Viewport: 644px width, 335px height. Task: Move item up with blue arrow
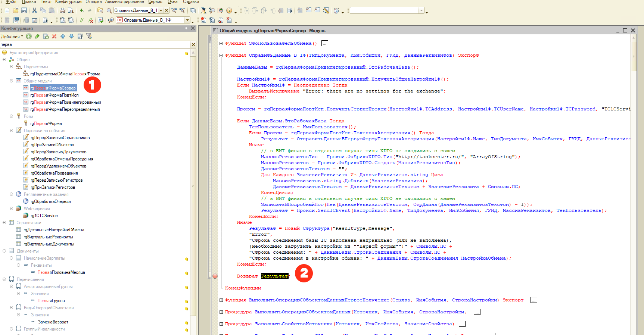pyautogui.click(x=63, y=36)
